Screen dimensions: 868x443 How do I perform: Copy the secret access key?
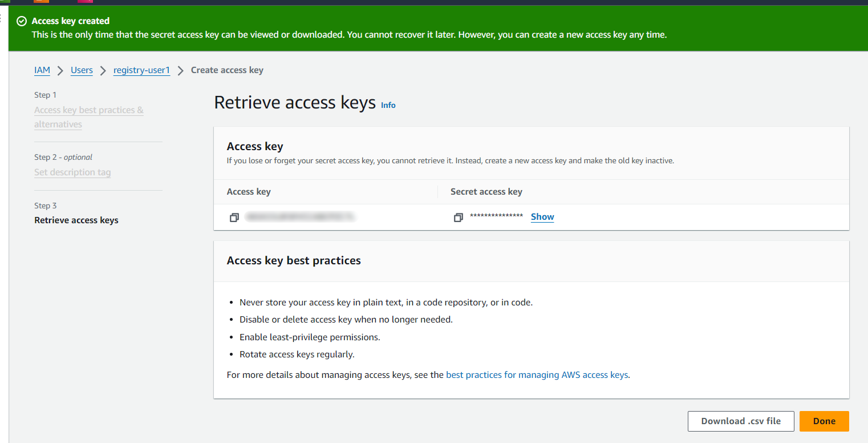click(x=457, y=218)
